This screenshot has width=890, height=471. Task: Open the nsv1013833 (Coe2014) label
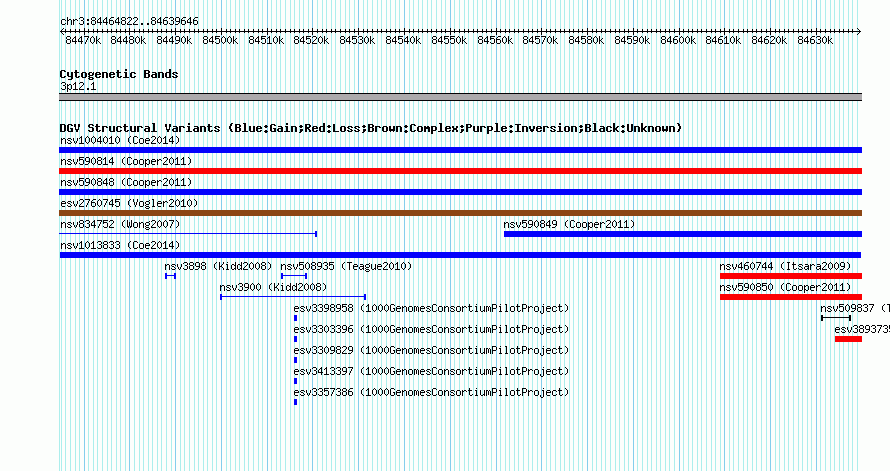click(x=120, y=245)
